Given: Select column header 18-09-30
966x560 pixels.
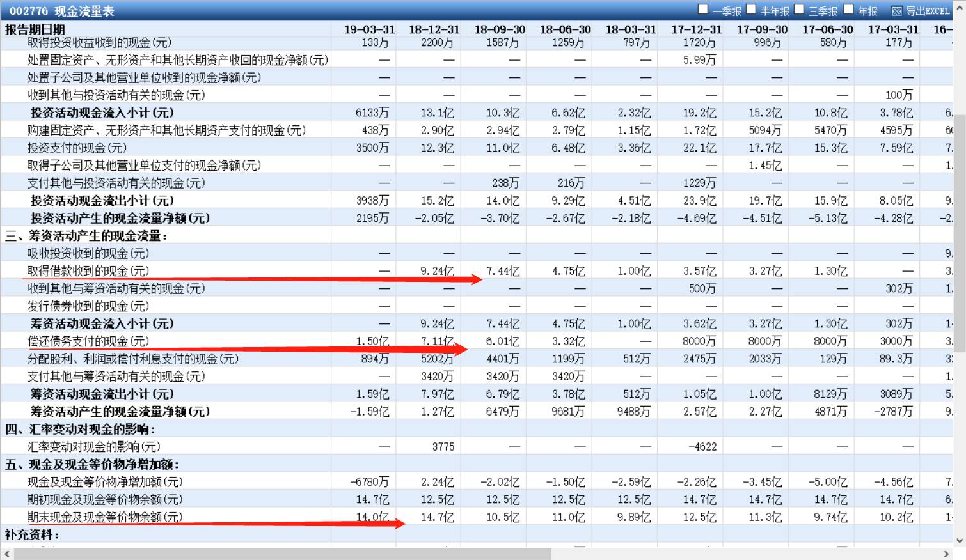Looking at the screenshot, I should (x=500, y=29).
